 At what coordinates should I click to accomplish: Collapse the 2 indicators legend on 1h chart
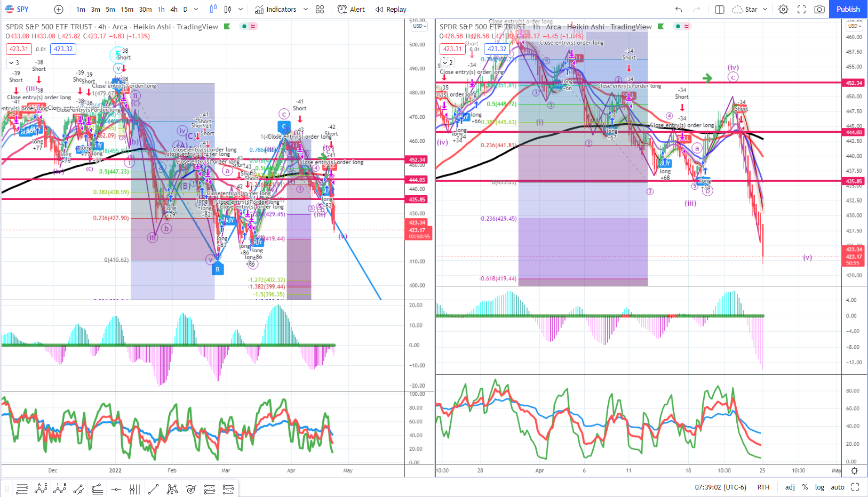click(447, 63)
